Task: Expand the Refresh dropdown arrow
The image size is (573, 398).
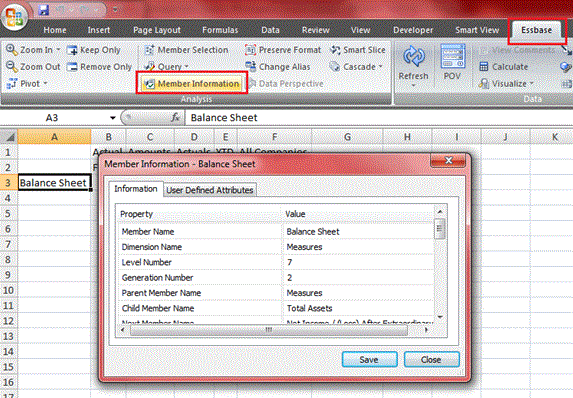Action: click(413, 86)
